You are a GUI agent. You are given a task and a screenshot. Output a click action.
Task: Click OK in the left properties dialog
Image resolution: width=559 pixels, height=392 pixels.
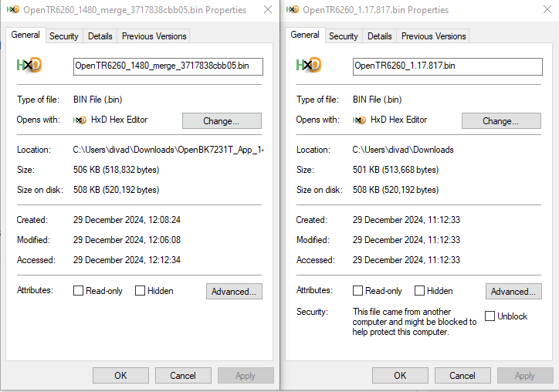[121, 376]
